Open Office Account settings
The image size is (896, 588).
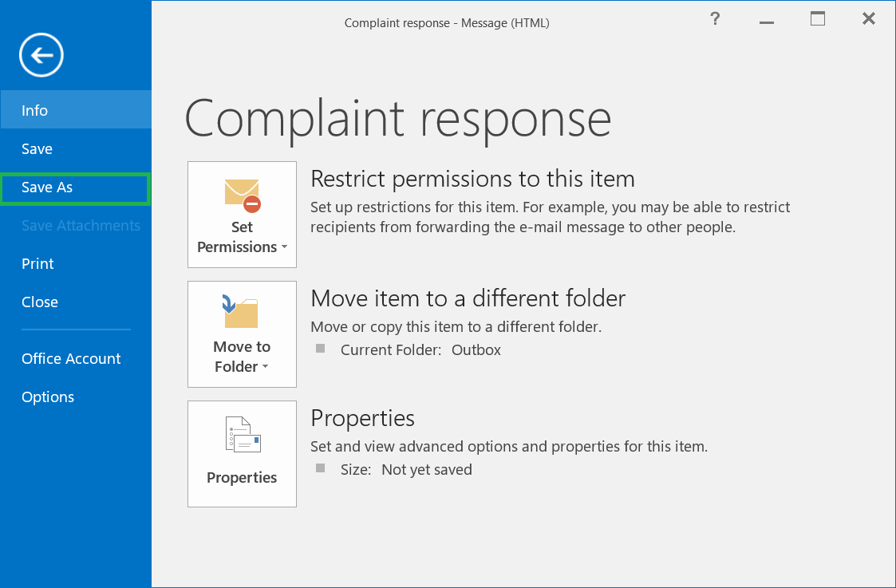tap(71, 359)
